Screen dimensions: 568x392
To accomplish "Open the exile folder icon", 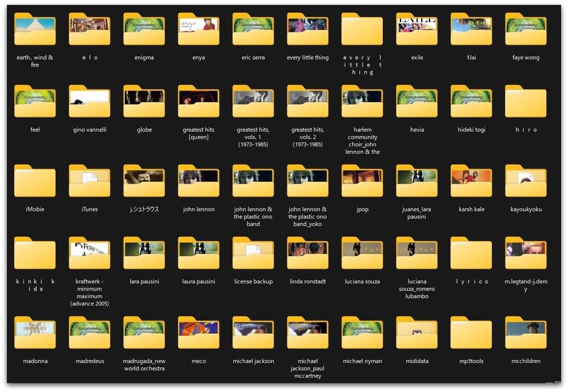I will tap(417, 29).
